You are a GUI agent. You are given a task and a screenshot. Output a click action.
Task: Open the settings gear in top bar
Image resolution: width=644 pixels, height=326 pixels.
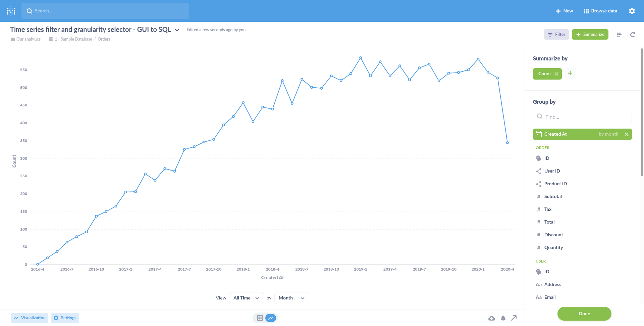(x=632, y=11)
